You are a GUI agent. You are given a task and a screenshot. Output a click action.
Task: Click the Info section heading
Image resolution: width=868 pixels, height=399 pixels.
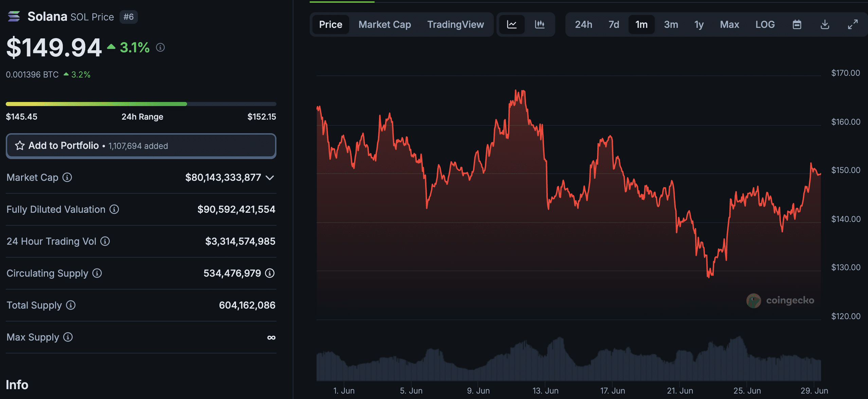click(17, 384)
